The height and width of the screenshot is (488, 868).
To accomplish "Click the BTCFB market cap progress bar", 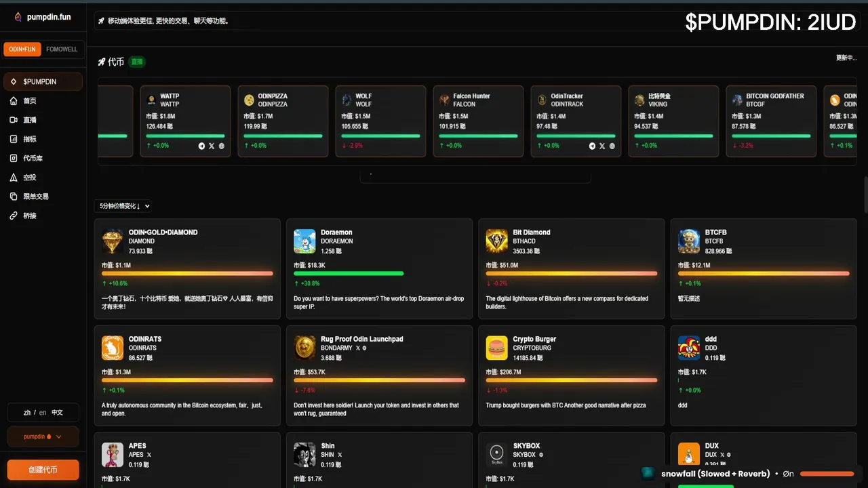I will (764, 274).
